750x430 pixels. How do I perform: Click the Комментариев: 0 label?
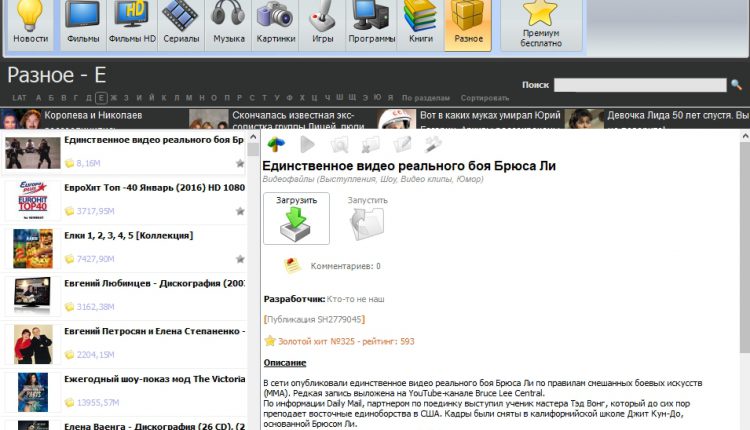(345, 266)
